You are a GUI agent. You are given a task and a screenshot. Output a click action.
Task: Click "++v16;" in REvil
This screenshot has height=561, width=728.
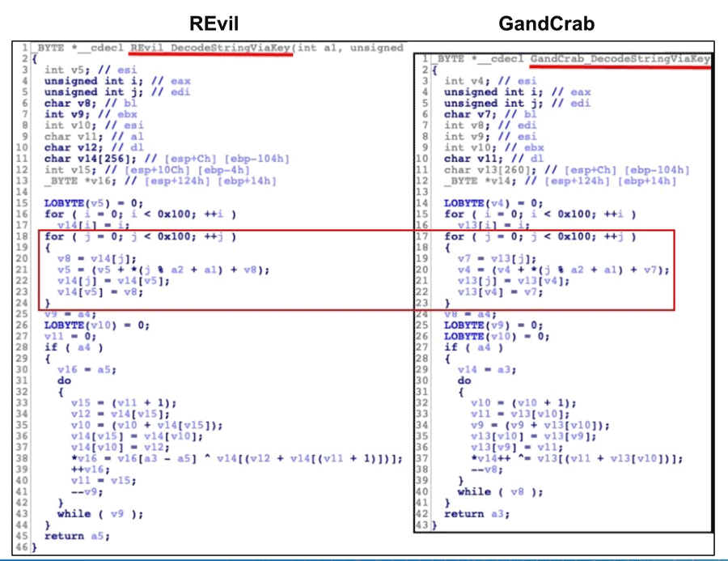coord(91,470)
